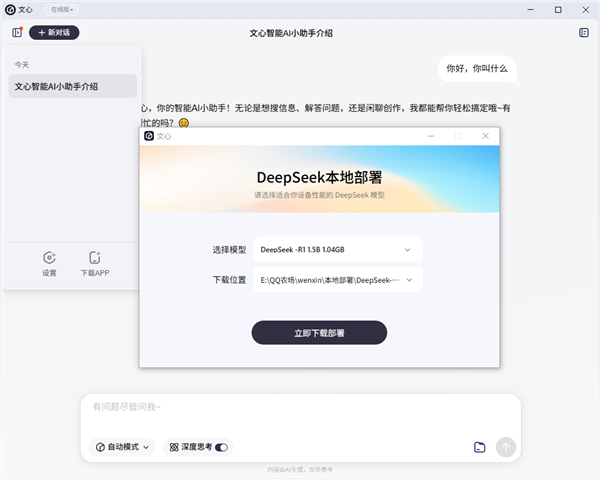The image size is (600, 480).
Task: Click the 深度思考 atom icon
Action: click(x=174, y=447)
